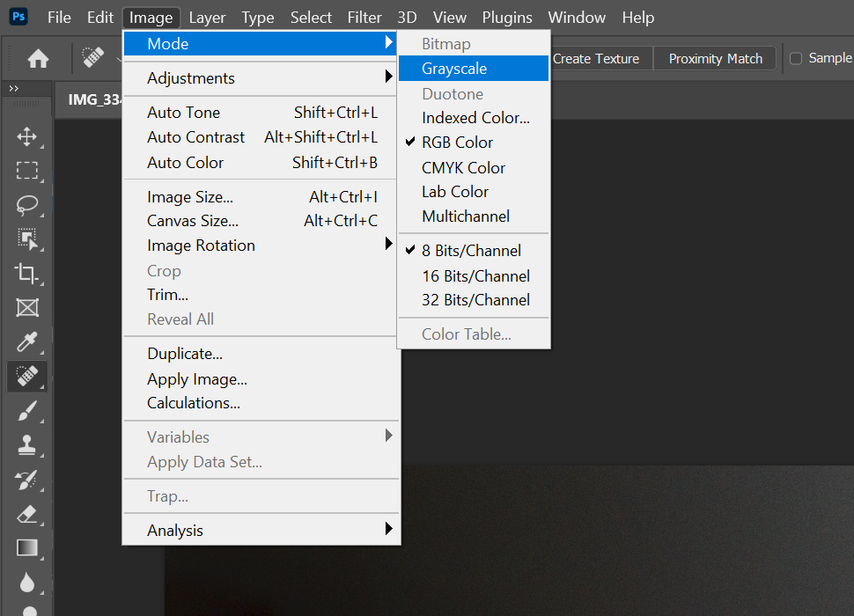
Task: Switch image to 16 Bits/Channel
Action: (x=475, y=275)
